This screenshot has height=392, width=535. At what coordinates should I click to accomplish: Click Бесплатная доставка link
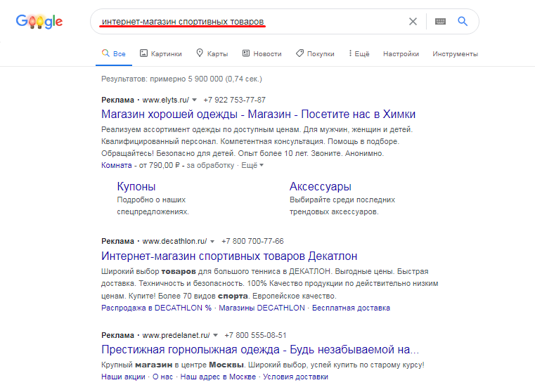coord(351,308)
